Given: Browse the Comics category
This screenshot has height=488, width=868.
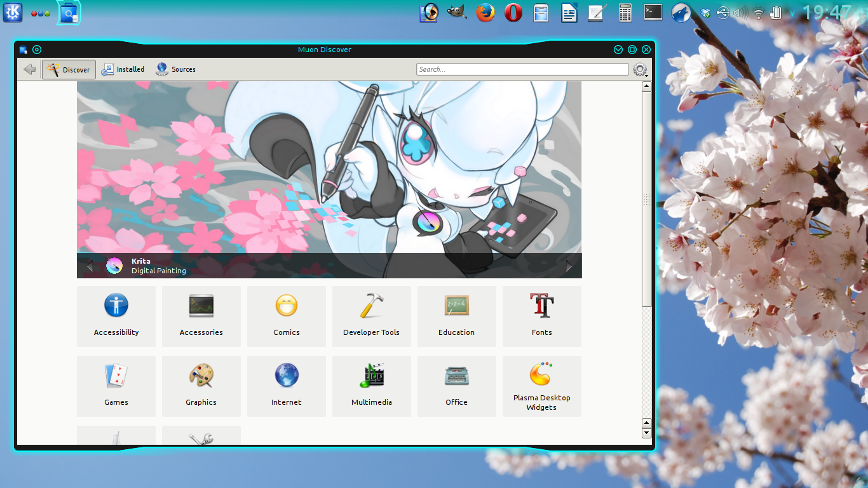Looking at the screenshot, I should 287,316.
